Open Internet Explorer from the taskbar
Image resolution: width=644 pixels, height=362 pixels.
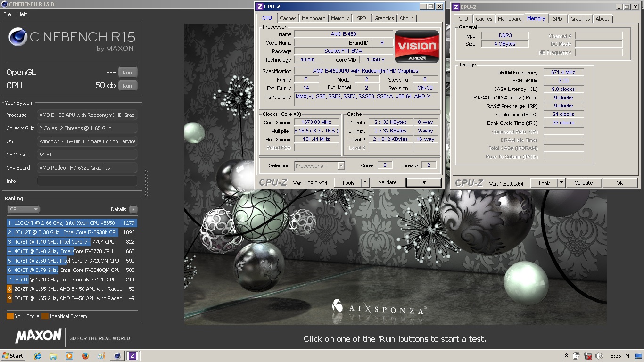38,356
